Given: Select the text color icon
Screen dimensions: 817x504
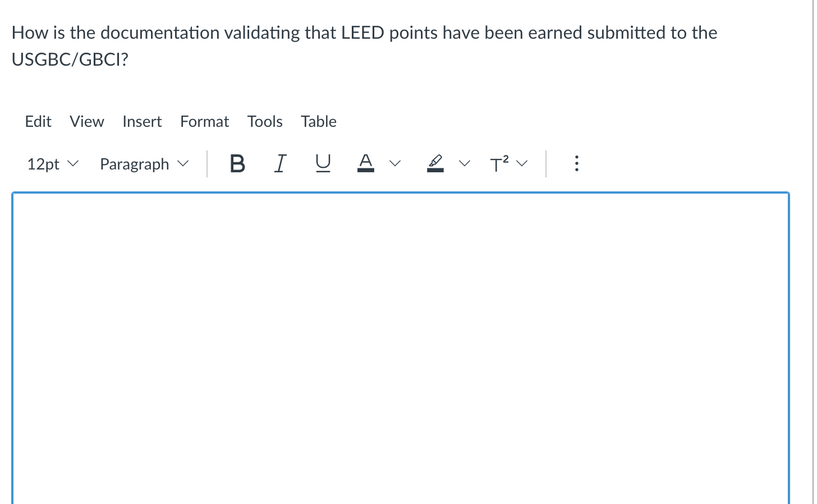Looking at the screenshot, I should [x=365, y=163].
